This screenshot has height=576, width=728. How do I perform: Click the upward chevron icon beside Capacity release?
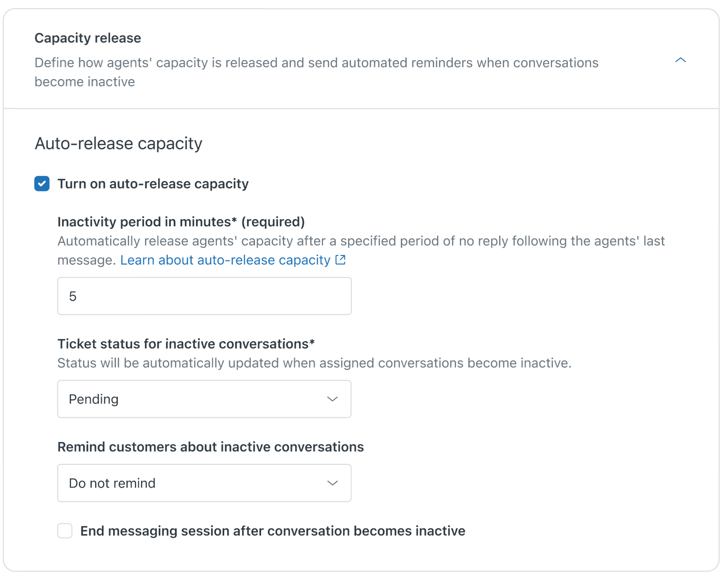(x=680, y=60)
